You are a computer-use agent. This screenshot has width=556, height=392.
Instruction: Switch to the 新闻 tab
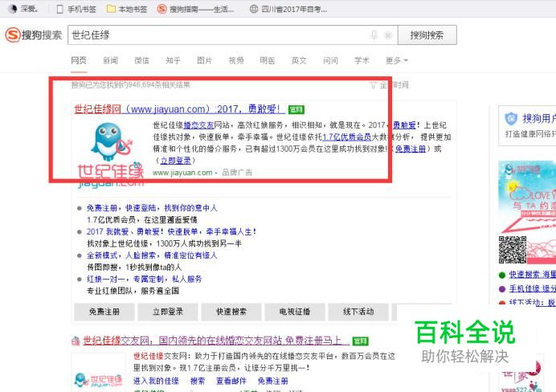pyautogui.click(x=110, y=60)
